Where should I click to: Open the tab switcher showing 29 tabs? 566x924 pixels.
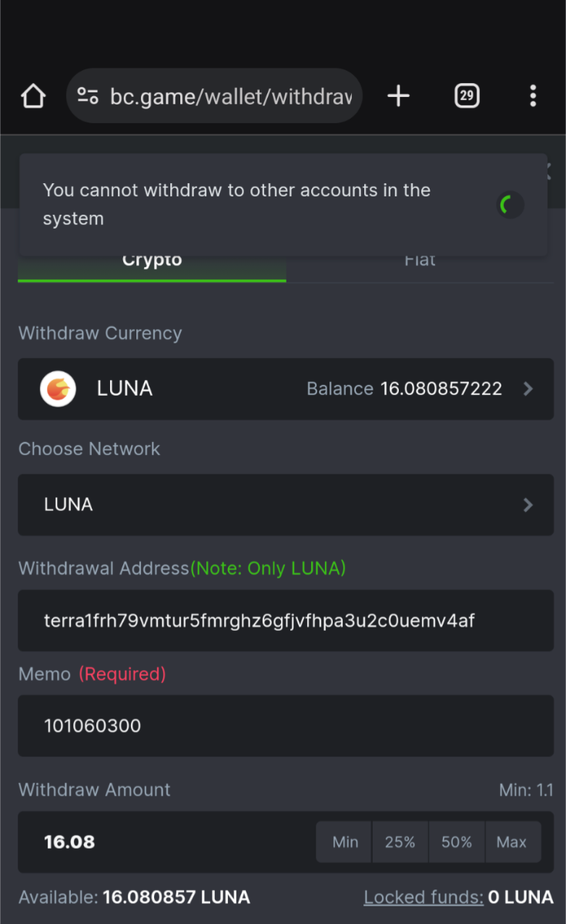[467, 96]
